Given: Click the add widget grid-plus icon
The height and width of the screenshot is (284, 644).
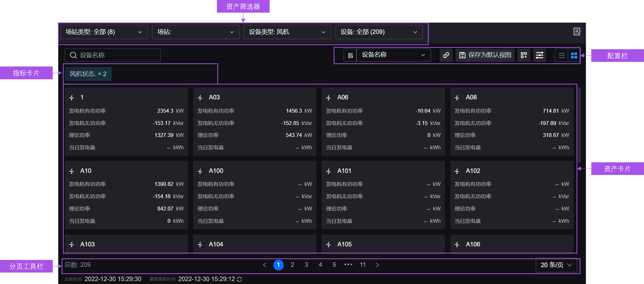Looking at the screenshot, I should click(x=524, y=55).
